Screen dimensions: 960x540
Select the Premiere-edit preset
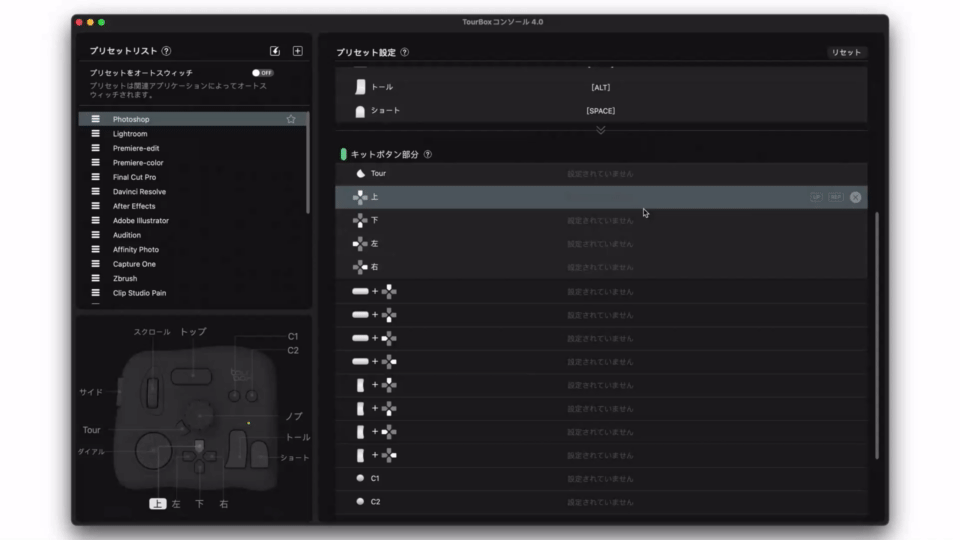coord(136,148)
